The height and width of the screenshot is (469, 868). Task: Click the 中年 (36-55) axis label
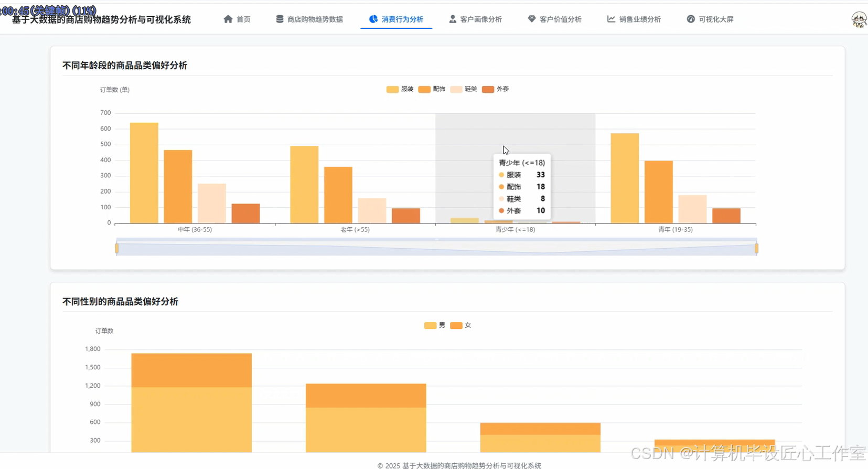(195, 230)
